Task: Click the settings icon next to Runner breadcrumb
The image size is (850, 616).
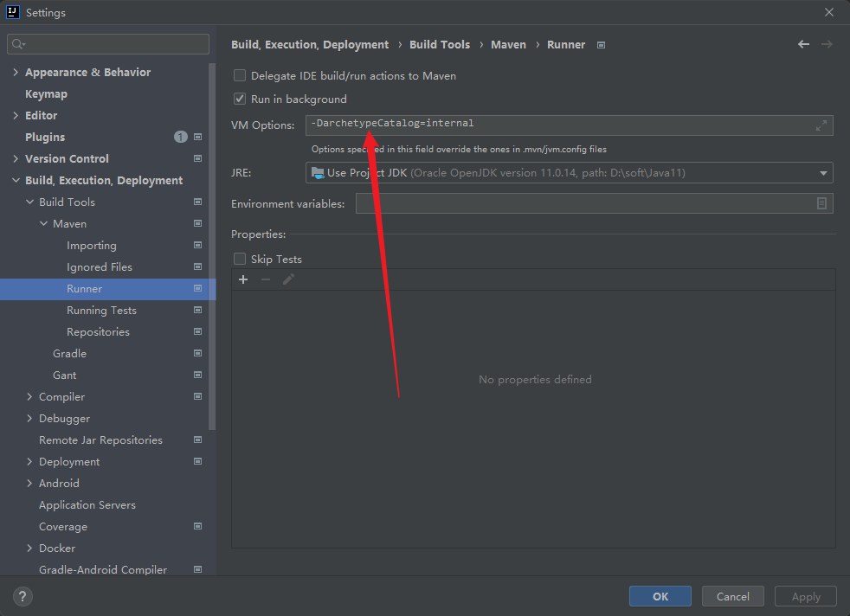Action: coord(601,44)
